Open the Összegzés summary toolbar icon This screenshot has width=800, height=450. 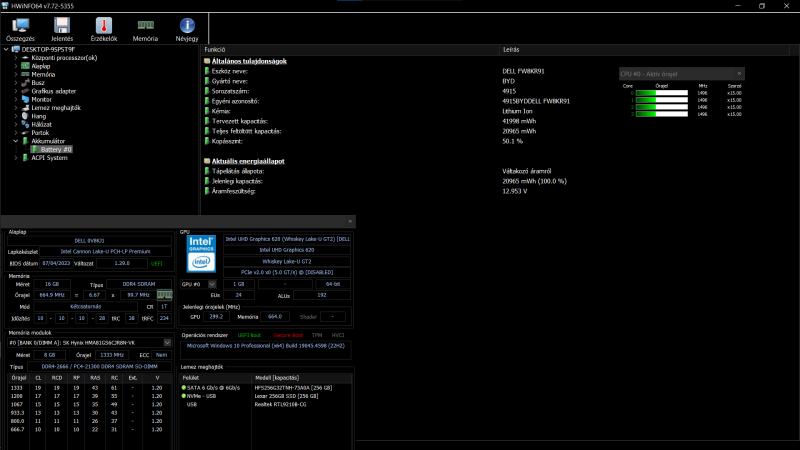pos(20,29)
